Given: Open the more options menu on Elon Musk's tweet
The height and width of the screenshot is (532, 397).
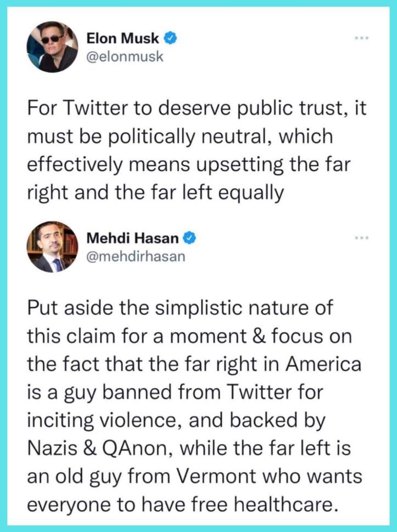Looking at the screenshot, I should click(x=361, y=37).
